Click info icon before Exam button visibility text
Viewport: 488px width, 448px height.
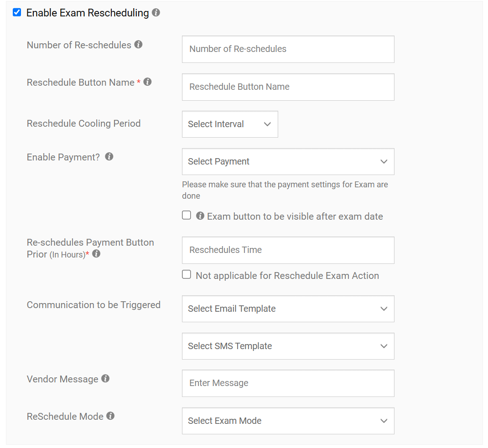click(x=200, y=216)
